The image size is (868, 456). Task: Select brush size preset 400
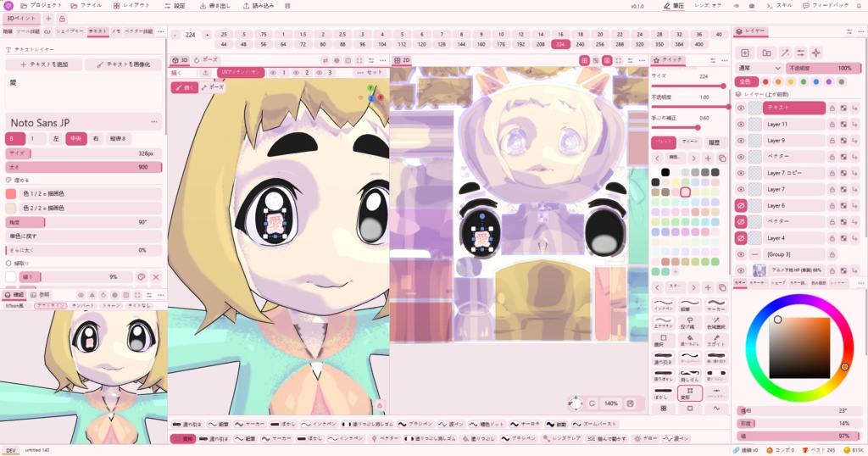click(x=698, y=44)
